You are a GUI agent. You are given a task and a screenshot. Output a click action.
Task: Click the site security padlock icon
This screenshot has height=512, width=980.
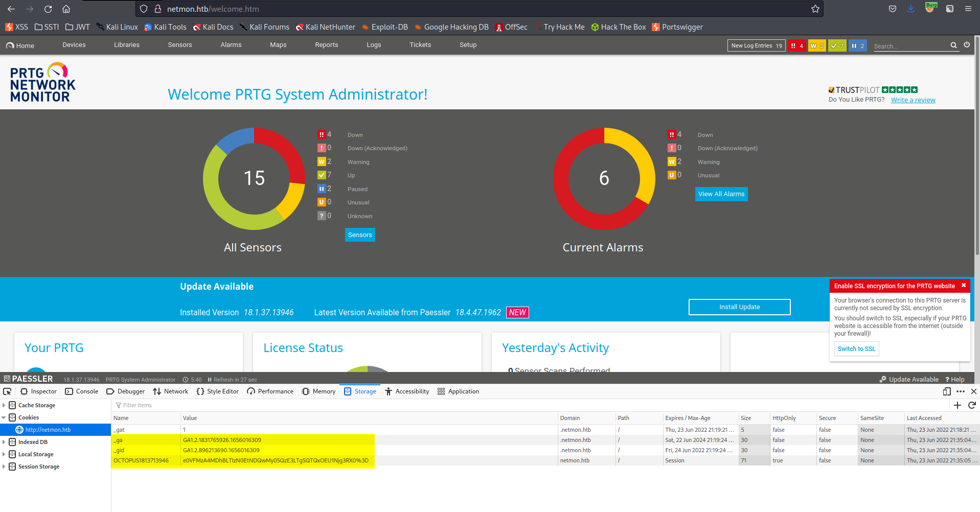coord(158,9)
